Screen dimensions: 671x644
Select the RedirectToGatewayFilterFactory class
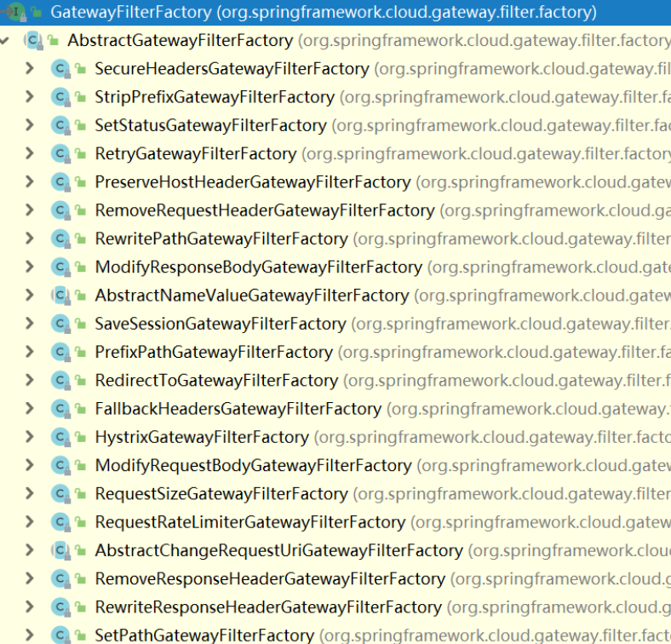216,381
